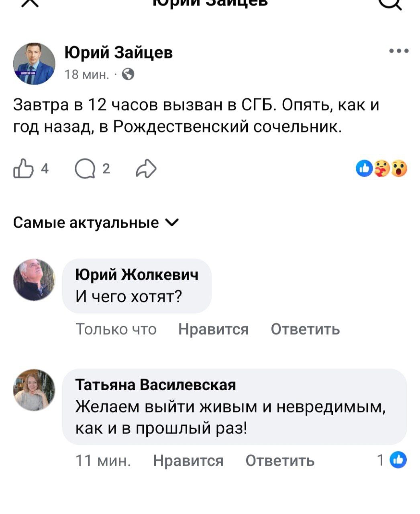Click the globe public audience icon

(128, 74)
